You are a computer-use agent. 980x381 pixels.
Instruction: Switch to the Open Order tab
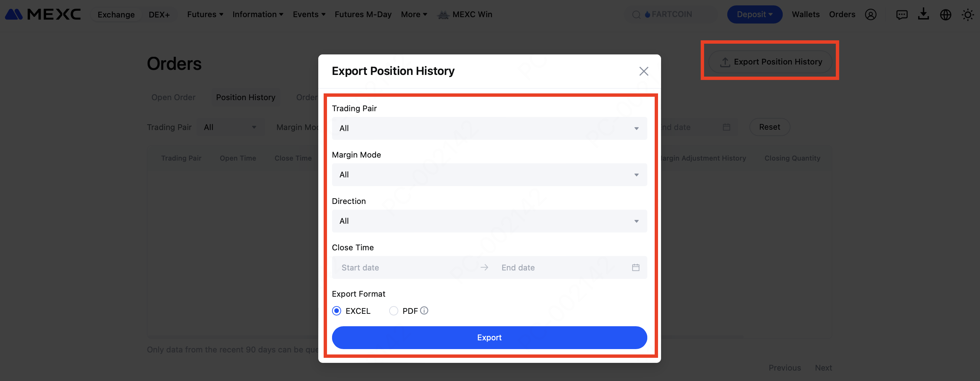point(173,97)
